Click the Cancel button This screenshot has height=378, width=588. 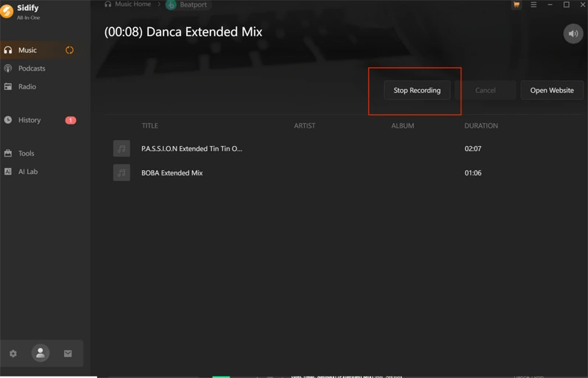point(485,90)
